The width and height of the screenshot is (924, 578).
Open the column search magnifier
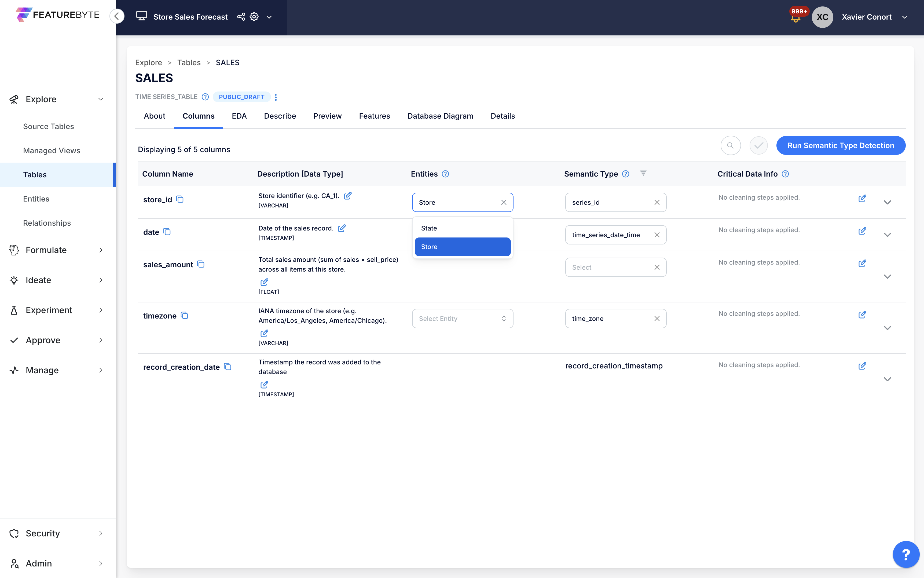coord(730,145)
